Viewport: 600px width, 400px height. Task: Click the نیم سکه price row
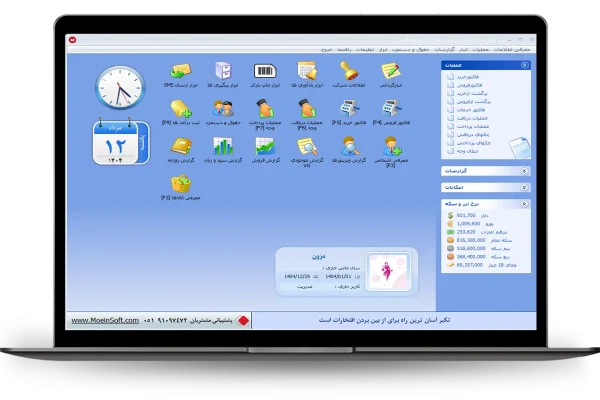point(478,248)
